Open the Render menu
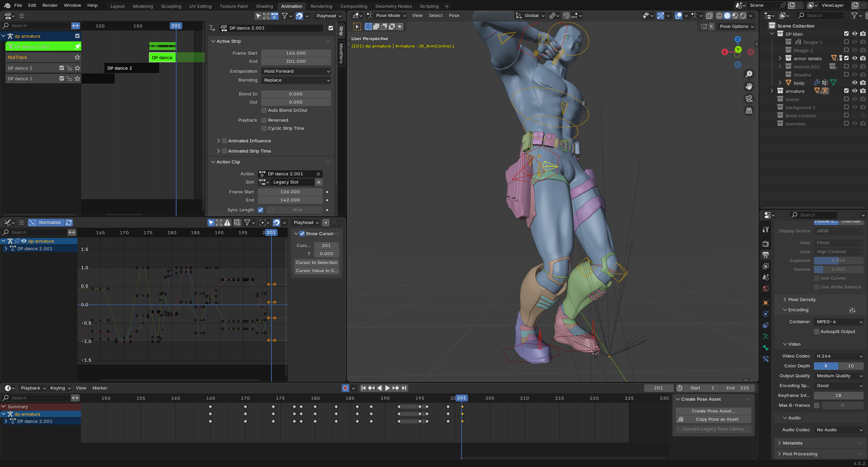The height and width of the screenshot is (467, 868). 50,5
